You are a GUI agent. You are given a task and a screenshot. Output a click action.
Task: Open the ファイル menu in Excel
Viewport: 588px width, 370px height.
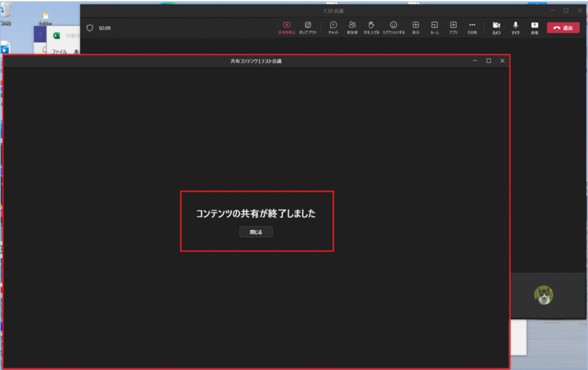(x=59, y=51)
